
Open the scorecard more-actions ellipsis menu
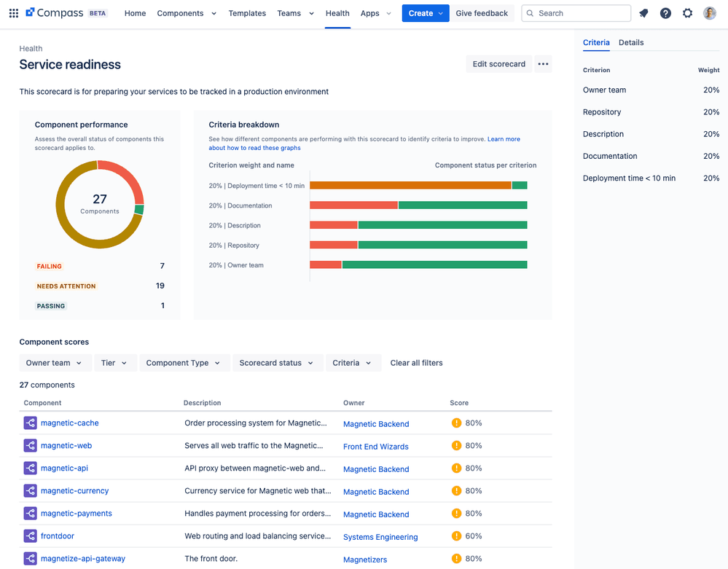click(x=543, y=64)
